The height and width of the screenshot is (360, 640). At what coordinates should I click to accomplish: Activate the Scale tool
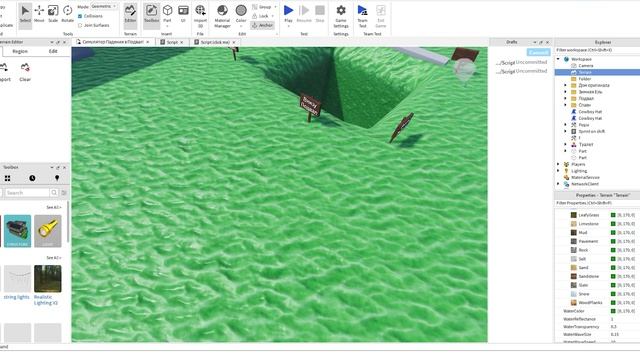53,15
